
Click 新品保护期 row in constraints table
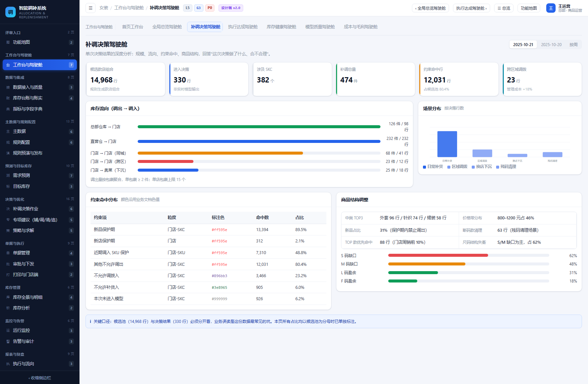click(x=208, y=230)
